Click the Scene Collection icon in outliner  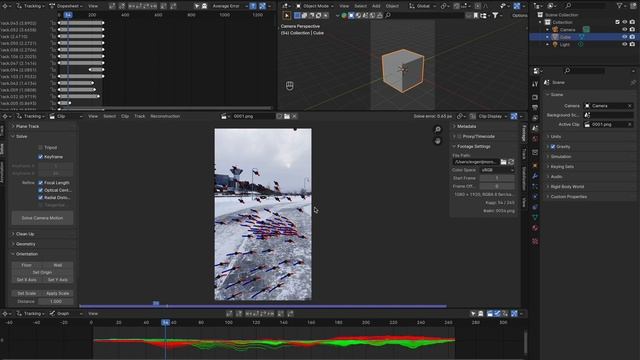pos(540,15)
